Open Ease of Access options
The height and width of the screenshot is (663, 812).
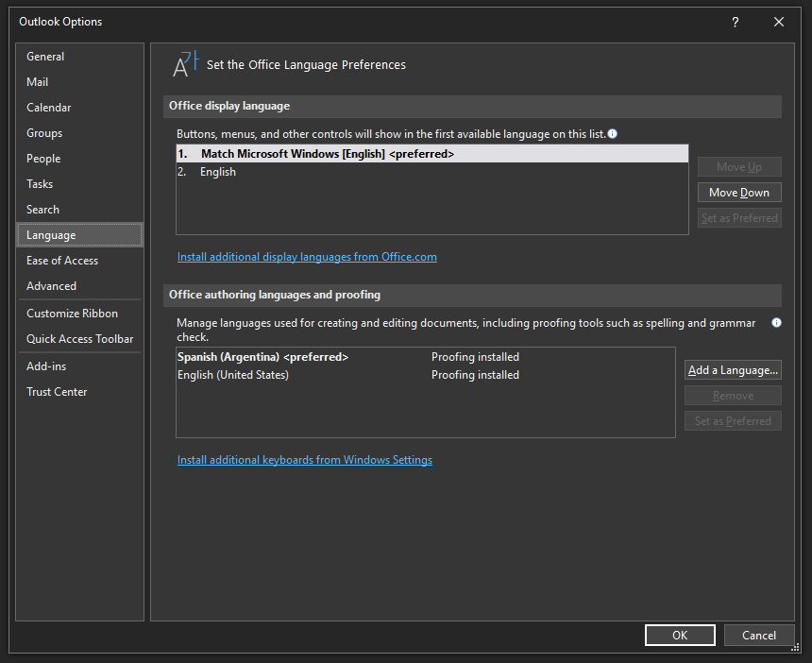[79, 261]
